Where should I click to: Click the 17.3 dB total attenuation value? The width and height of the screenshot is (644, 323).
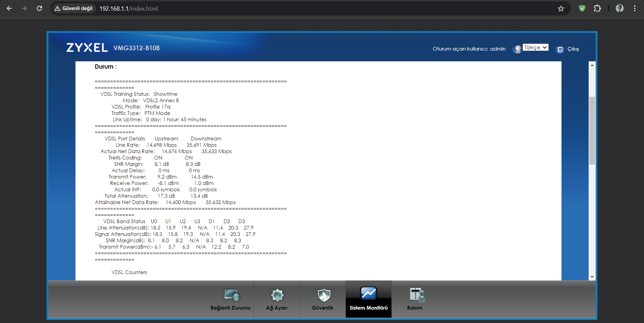coord(166,196)
